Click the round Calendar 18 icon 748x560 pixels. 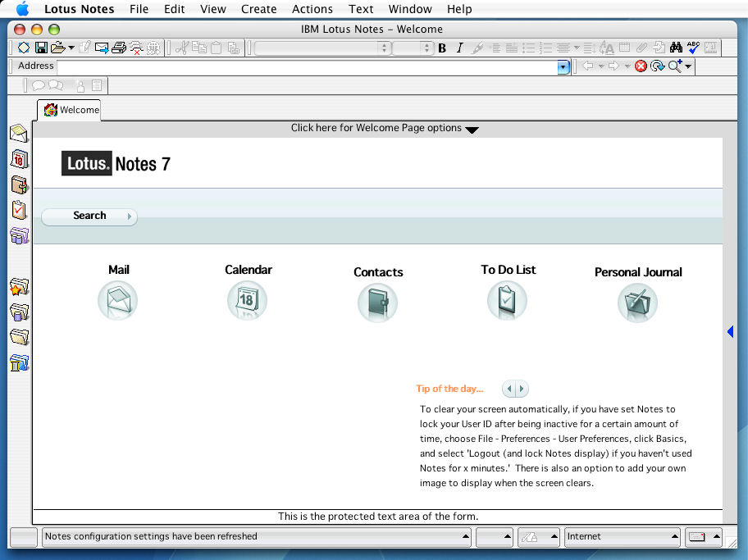click(247, 301)
